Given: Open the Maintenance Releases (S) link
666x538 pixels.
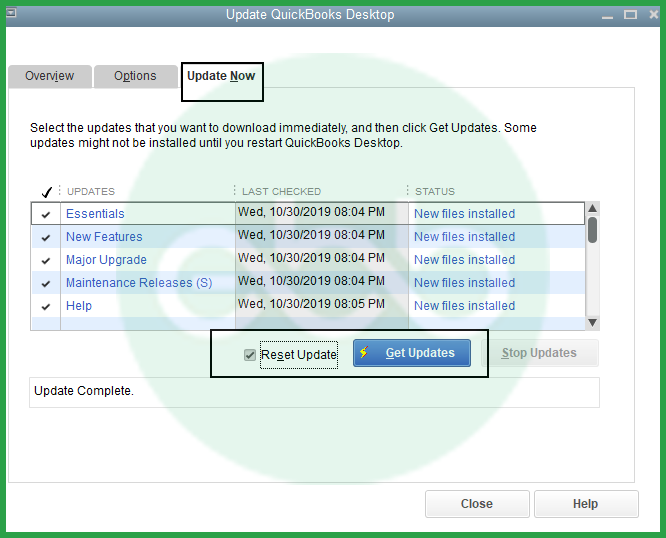Looking at the screenshot, I should (139, 282).
